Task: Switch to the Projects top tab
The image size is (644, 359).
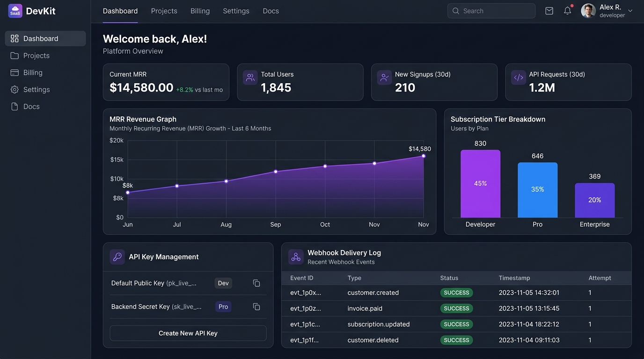Action: [164, 11]
